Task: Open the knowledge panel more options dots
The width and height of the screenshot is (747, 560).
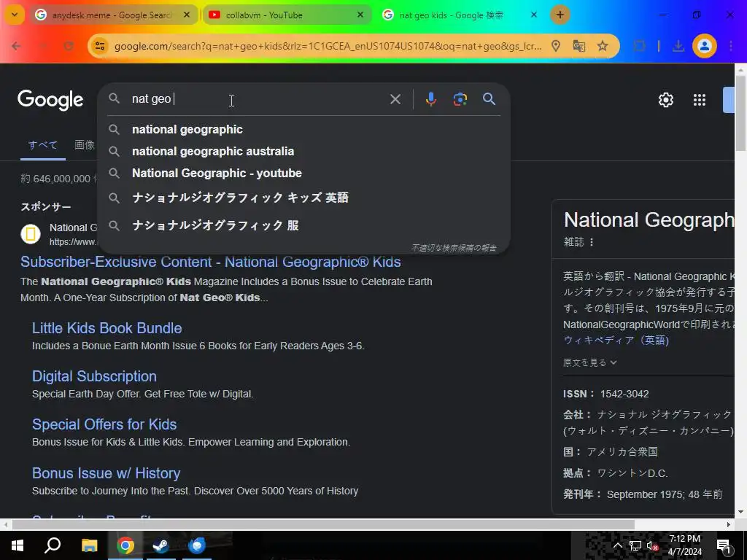Action: click(x=592, y=242)
